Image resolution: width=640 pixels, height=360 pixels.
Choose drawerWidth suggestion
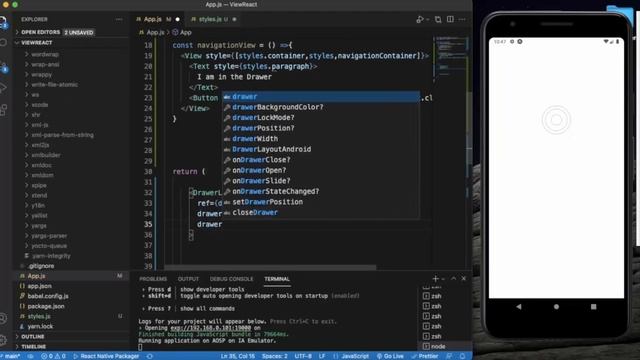(x=321, y=139)
